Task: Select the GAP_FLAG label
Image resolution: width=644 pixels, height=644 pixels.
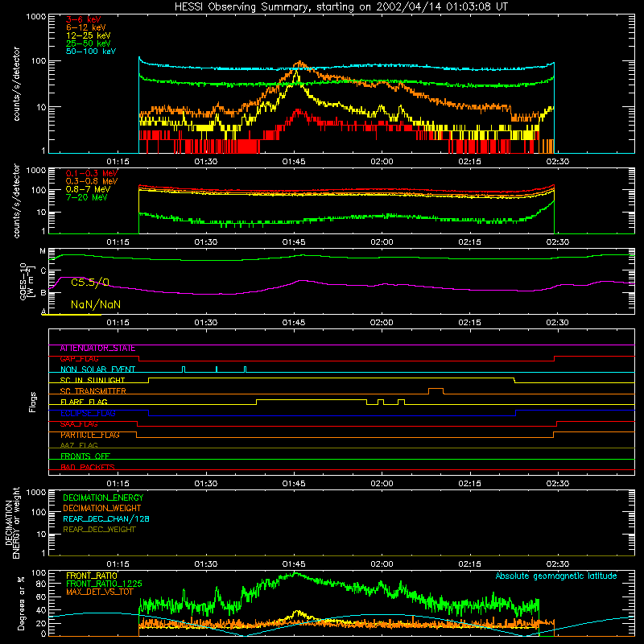Action: [x=79, y=359]
